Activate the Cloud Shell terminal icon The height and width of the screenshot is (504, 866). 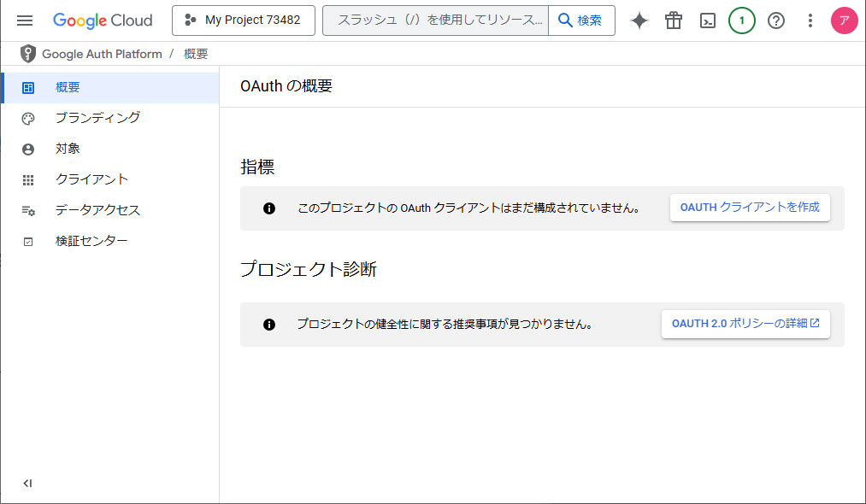coord(708,21)
